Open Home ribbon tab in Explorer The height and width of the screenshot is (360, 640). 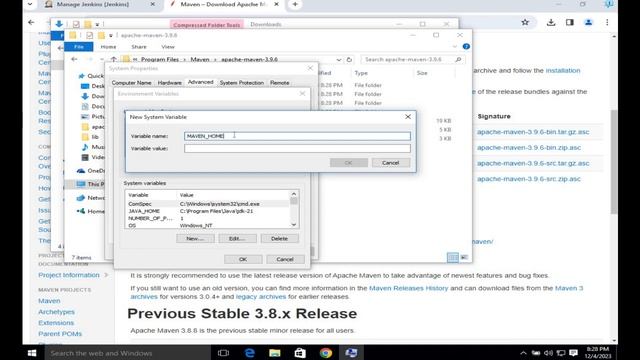[x=108, y=47]
